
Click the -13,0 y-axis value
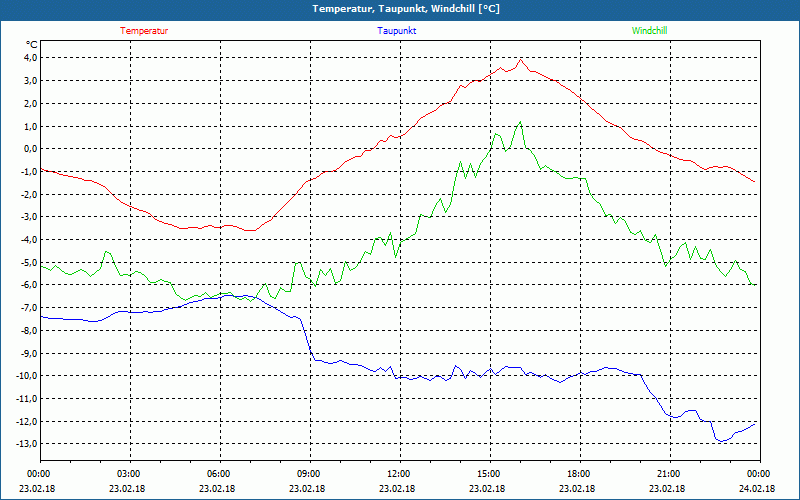click(x=28, y=444)
